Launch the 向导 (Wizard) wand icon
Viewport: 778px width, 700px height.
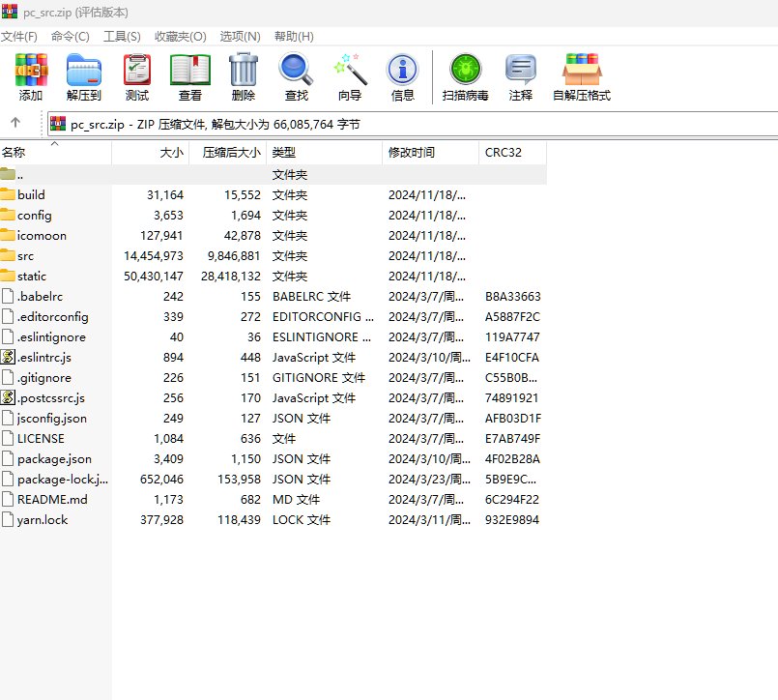click(350, 77)
